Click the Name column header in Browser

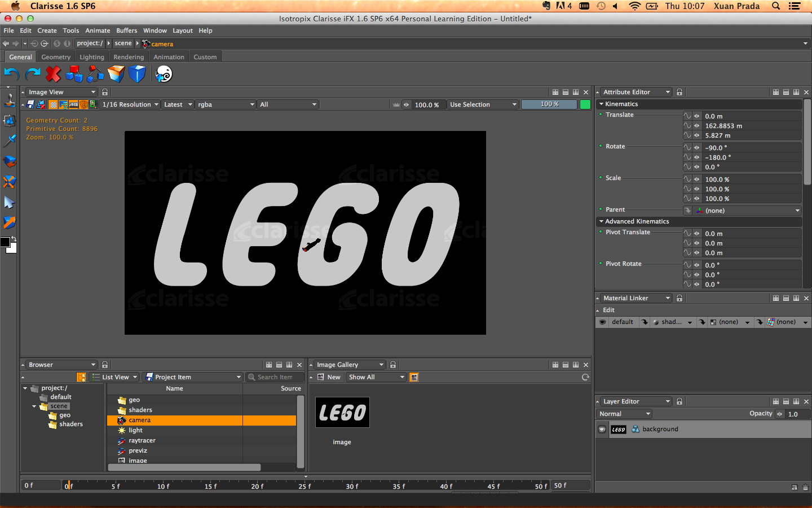point(174,388)
